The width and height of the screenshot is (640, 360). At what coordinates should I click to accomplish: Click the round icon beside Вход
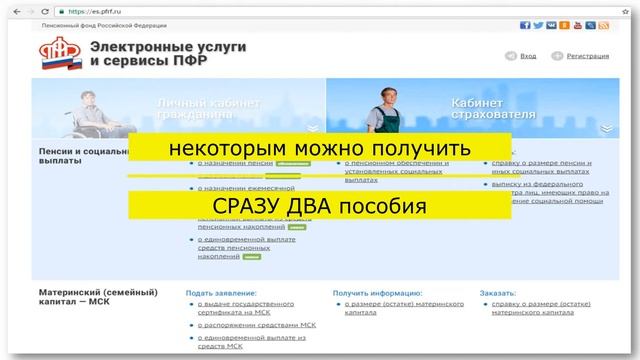point(511,56)
